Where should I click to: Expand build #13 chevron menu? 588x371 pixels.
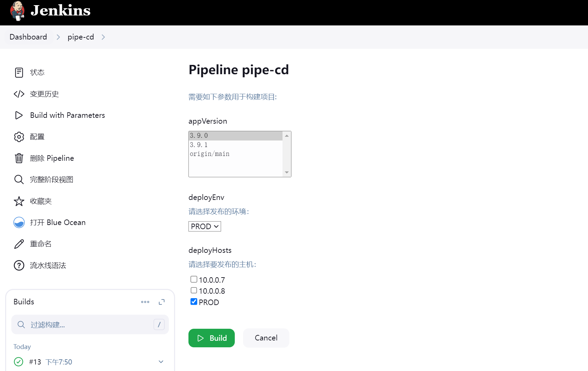click(161, 362)
